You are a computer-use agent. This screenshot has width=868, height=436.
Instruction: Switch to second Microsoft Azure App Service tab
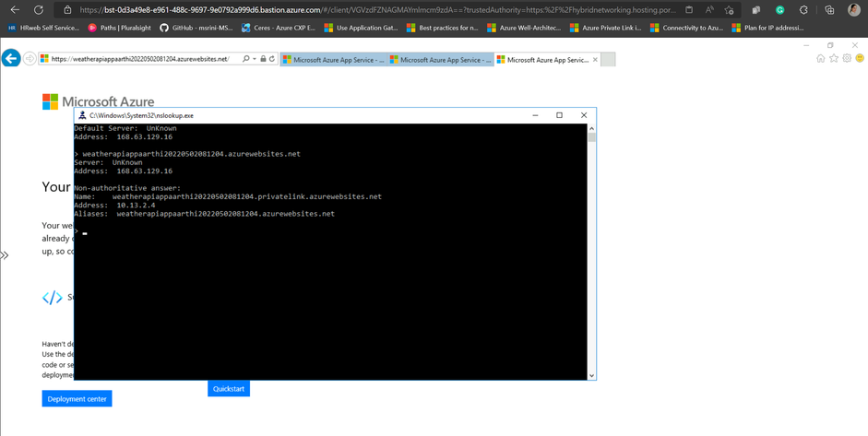tap(441, 60)
